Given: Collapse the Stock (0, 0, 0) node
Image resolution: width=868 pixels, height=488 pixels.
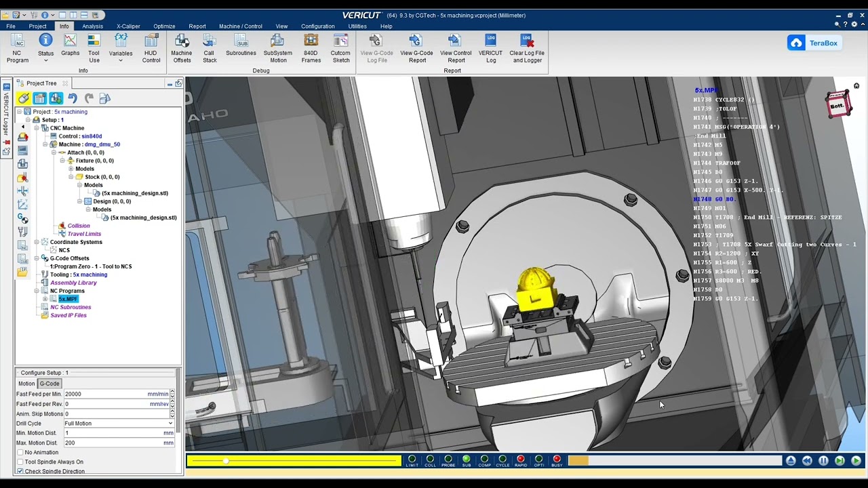Looking at the screenshot, I should click(71, 177).
